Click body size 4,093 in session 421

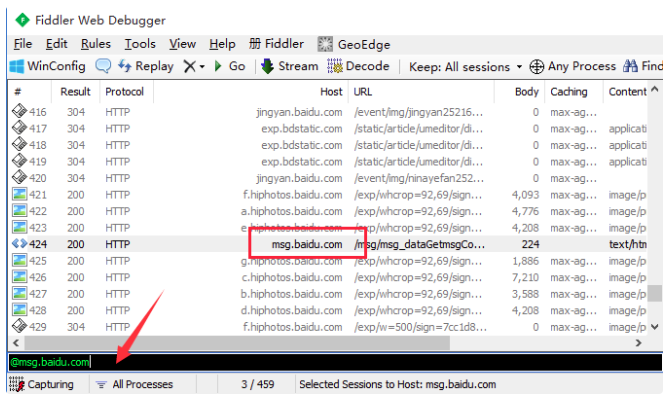[525, 195]
